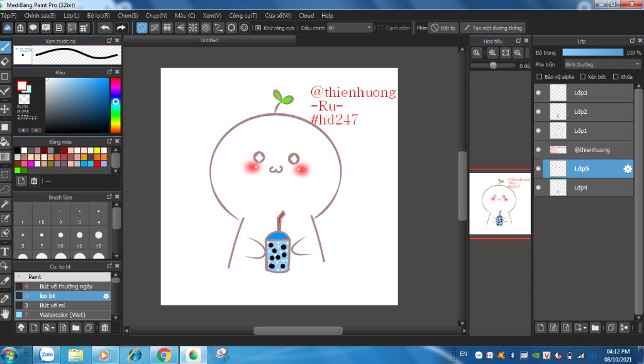Choose brush size 10 preset
The width and height of the screenshot is (644, 364).
[x=60, y=237]
